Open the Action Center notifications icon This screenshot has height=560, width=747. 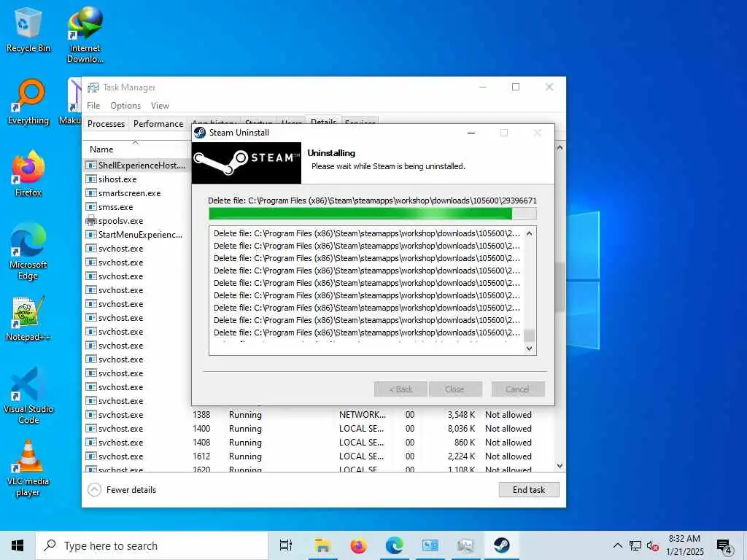[724, 546]
